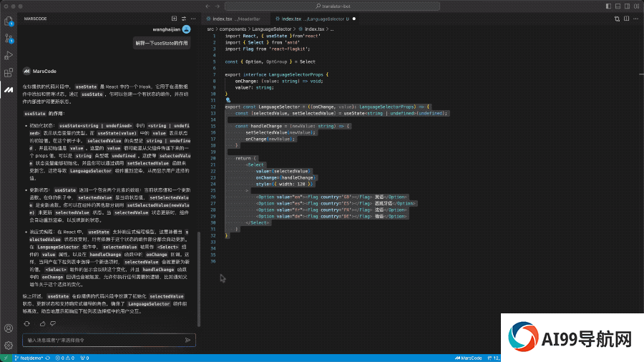644x362 pixels.
Task: Click MarsCode in the status bar
Action: [x=468, y=358]
